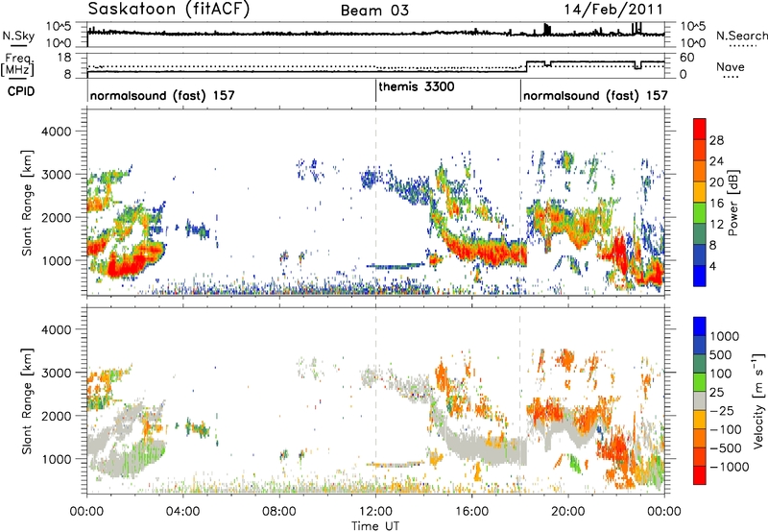768x532 pixels.
Task: Click 'Slant Range [km]' label of velocity panel
Action: [27, 400]
